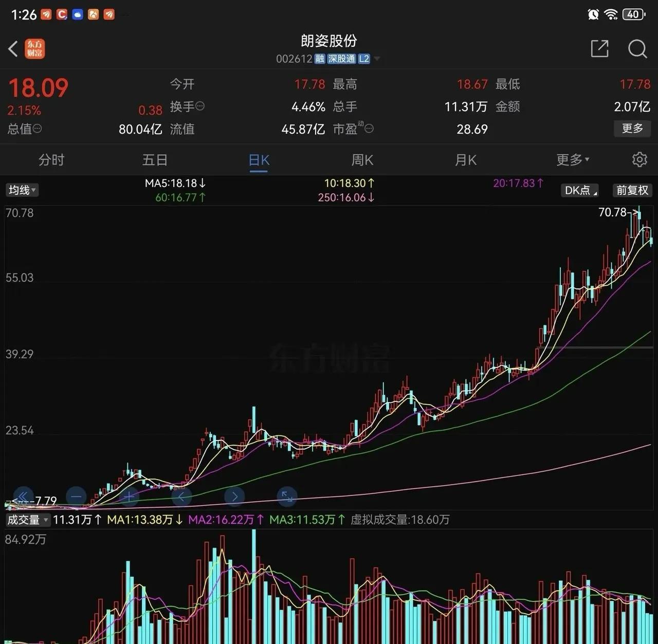Tap the 更多 quote details button
This screenshot has height=644, width=658.
coord(632,128)
